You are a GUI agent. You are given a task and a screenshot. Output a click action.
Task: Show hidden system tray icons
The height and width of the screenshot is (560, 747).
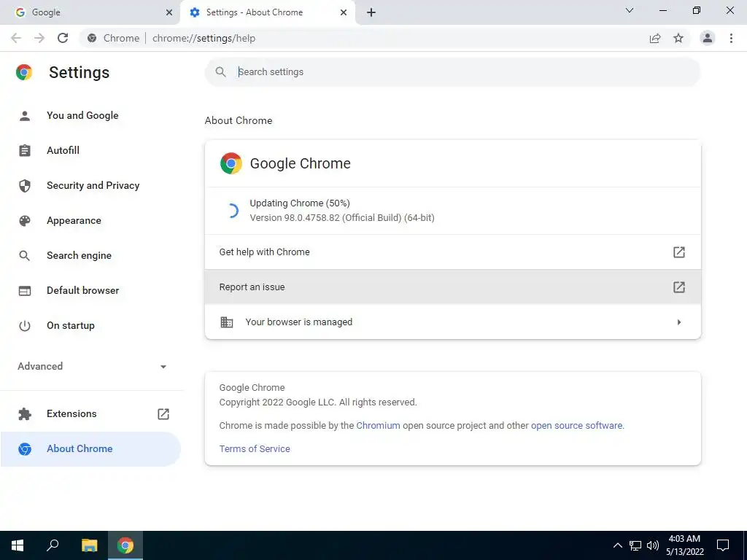coord(617,545)
